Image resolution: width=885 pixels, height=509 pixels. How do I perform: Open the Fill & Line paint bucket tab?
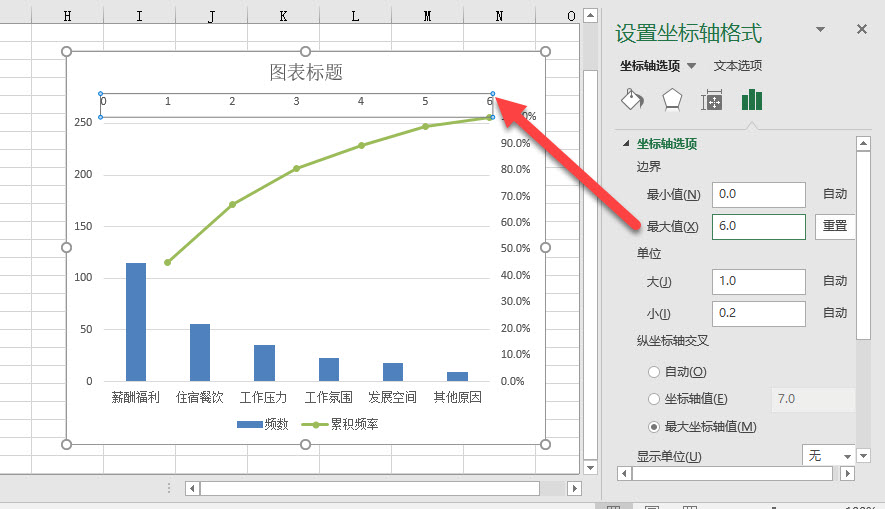point(632,100)
